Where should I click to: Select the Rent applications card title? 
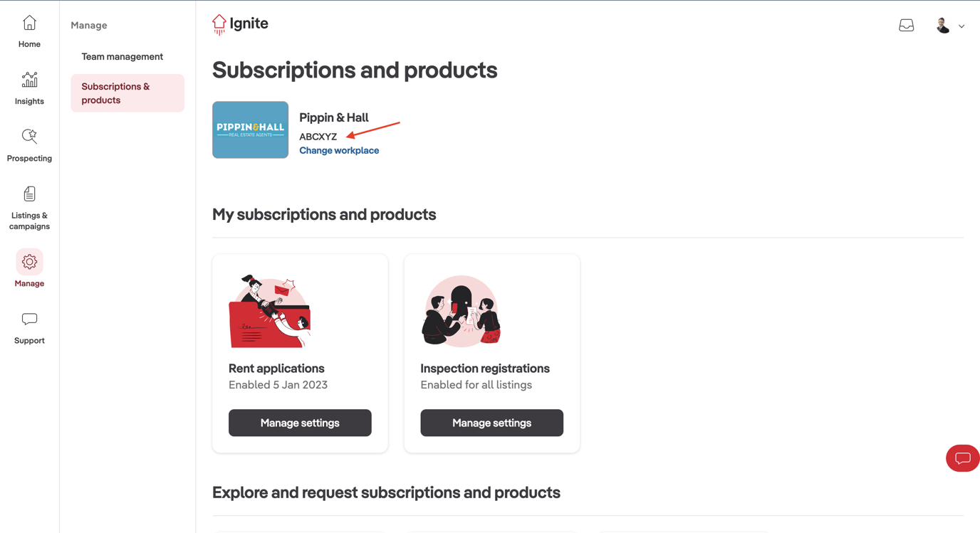click(x=276, y=368)
